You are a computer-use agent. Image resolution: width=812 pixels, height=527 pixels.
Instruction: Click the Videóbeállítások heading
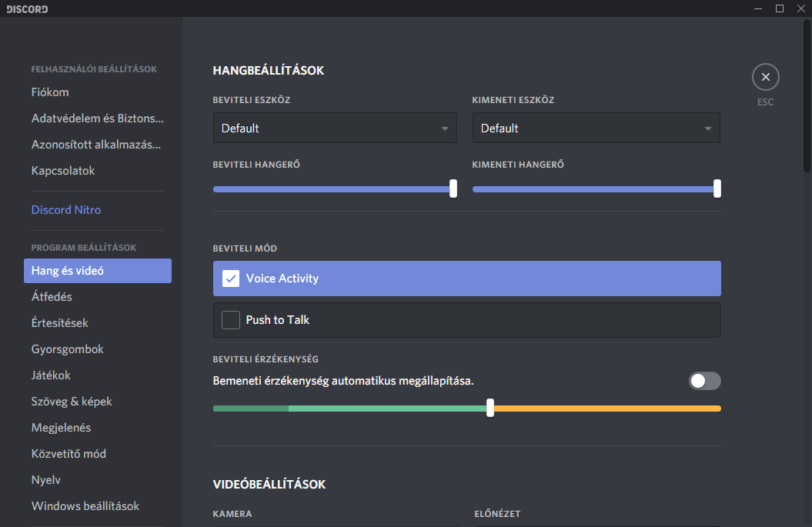269,485
